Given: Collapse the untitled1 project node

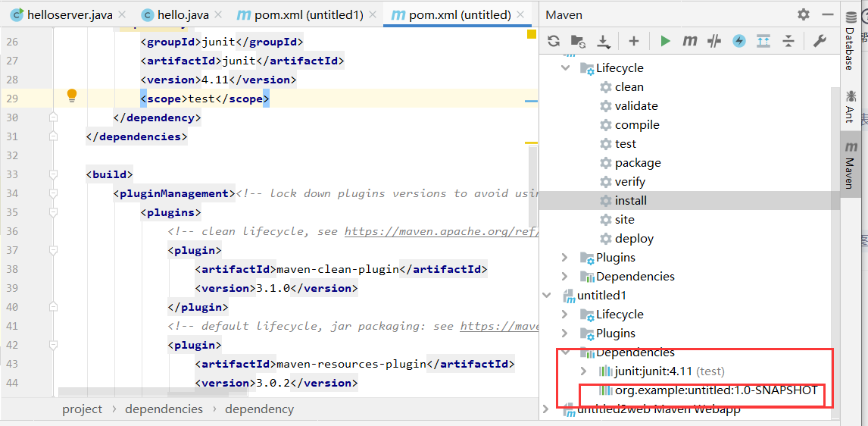Looking at the screenshot, I should (x=547, y=296).
